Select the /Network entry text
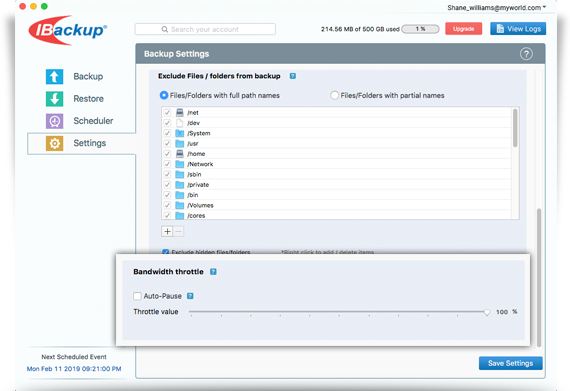This screenshot has height=391, width=570. (x=200, y=164)
